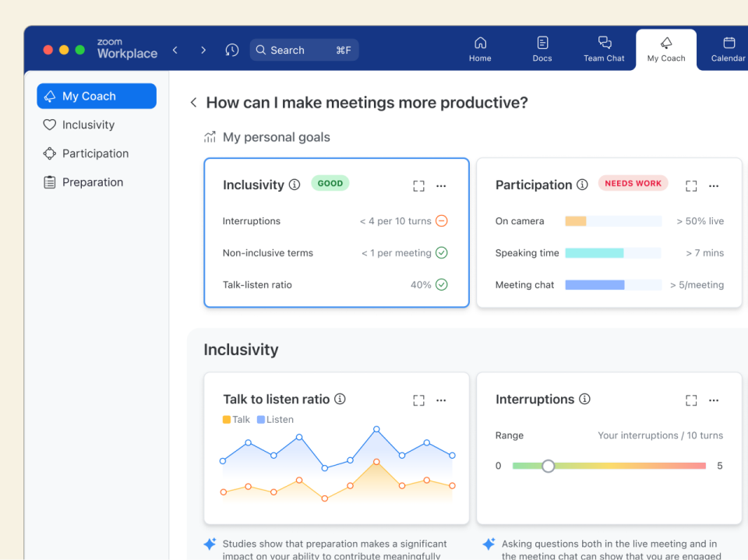Open the Docs tab
748x560 pixels.
(542, 49)
